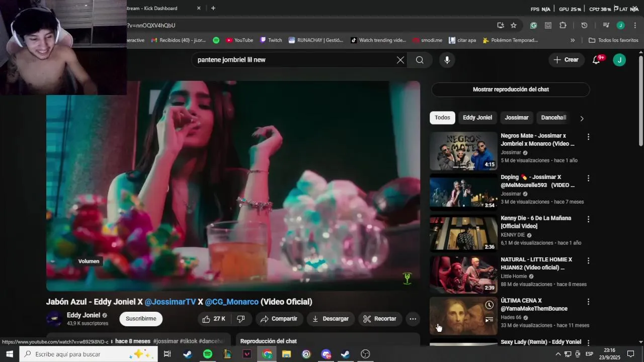Show more bookmarks with the double chevron

[x=573, y=40]
